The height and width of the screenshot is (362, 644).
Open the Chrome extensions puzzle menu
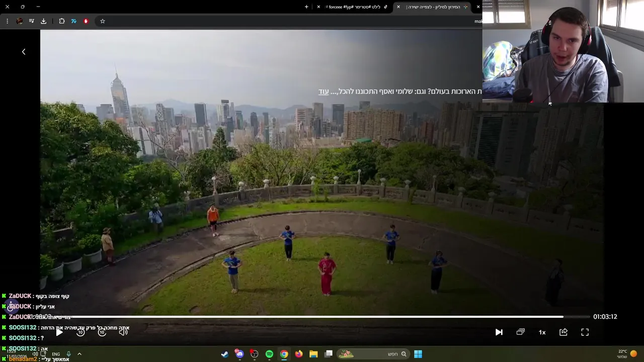coord(62,21)
